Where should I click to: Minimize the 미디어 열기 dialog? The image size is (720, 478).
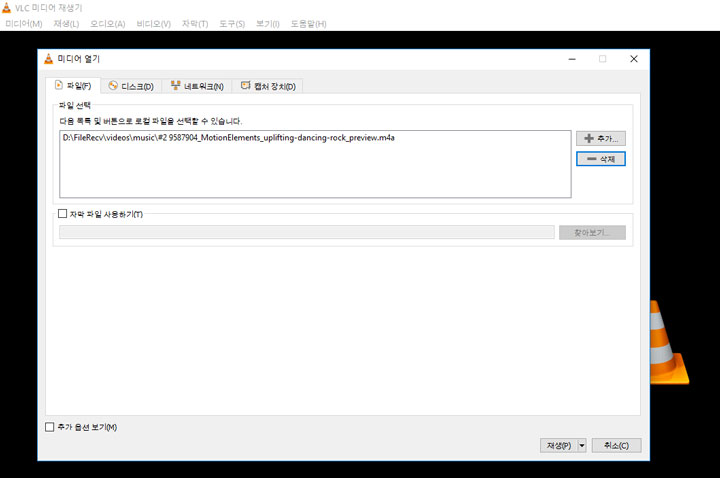(x=572, y=59)
